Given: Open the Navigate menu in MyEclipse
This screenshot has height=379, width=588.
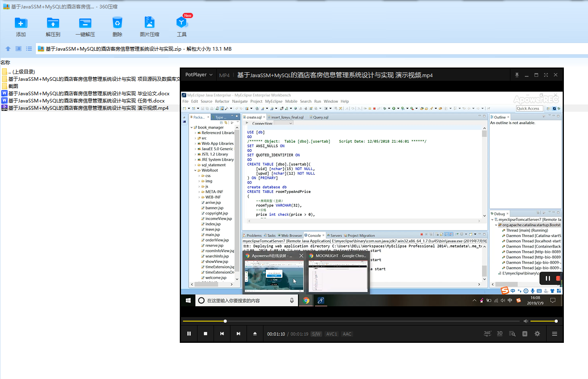Looking at the screenshot, I should coord(240,101).
